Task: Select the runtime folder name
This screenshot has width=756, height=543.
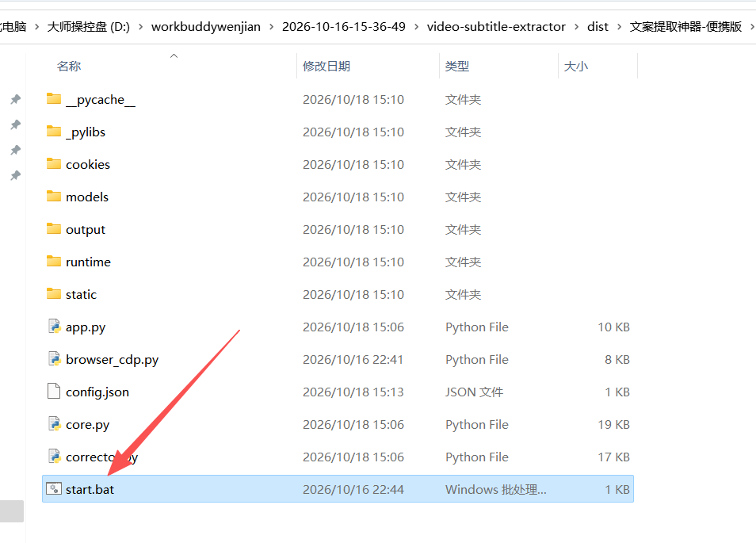Action: click(88, 262)
